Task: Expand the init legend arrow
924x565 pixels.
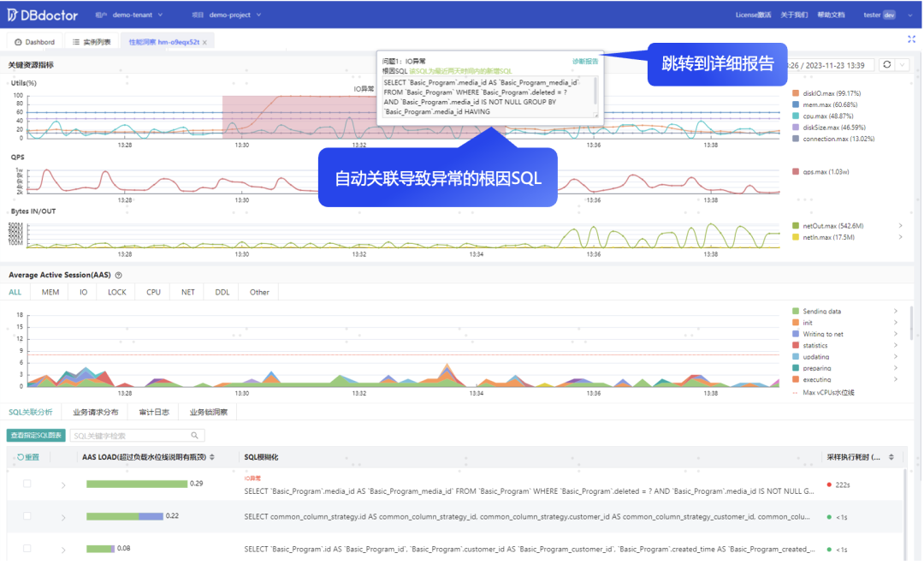Action: point(896,323)
